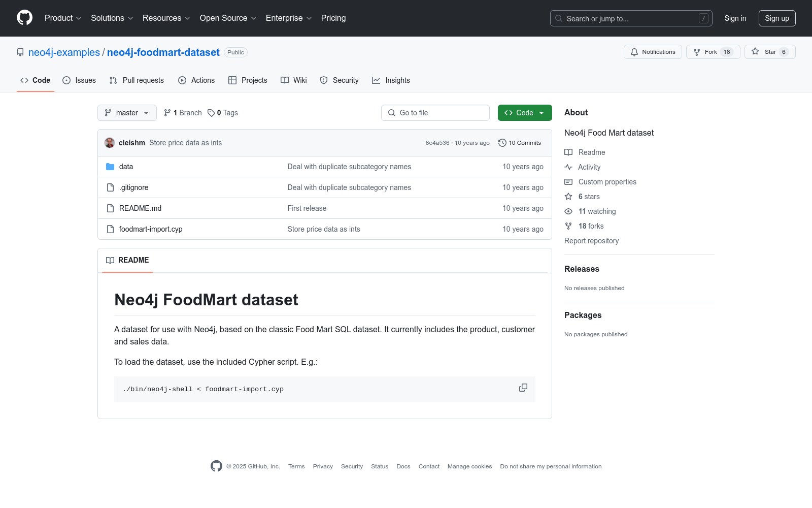Open the Projects tab
This screenshot has height=508, width=812.
(248, 80)
